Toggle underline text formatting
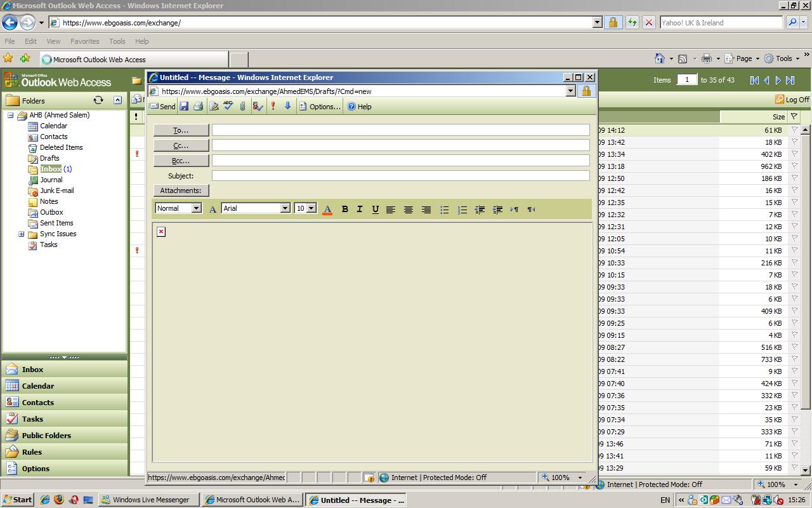812x508 pixels. 375,209
